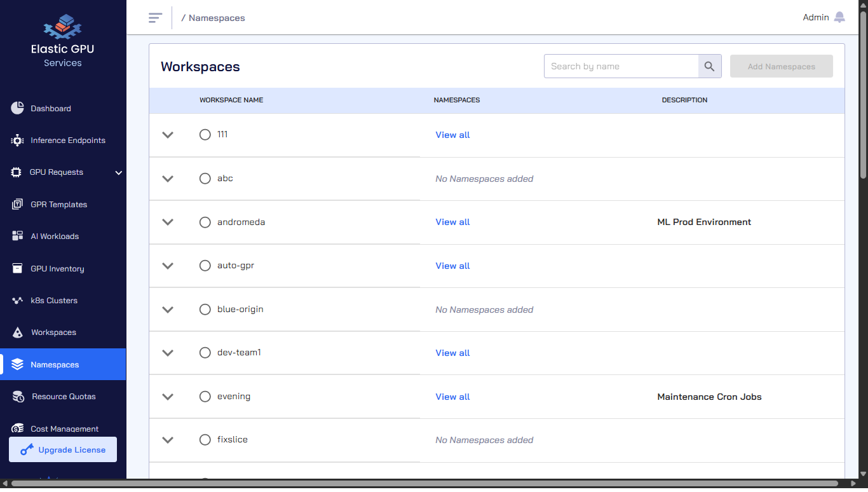The image size is (868, 492).
Task: Expand the abc workspace row
Action: [x=168, y=179]
